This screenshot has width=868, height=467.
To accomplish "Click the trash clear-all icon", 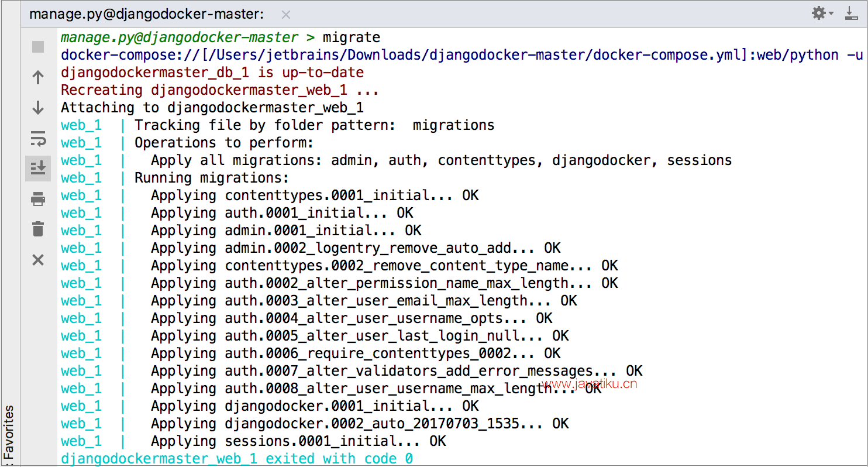I will pos(38,229).
